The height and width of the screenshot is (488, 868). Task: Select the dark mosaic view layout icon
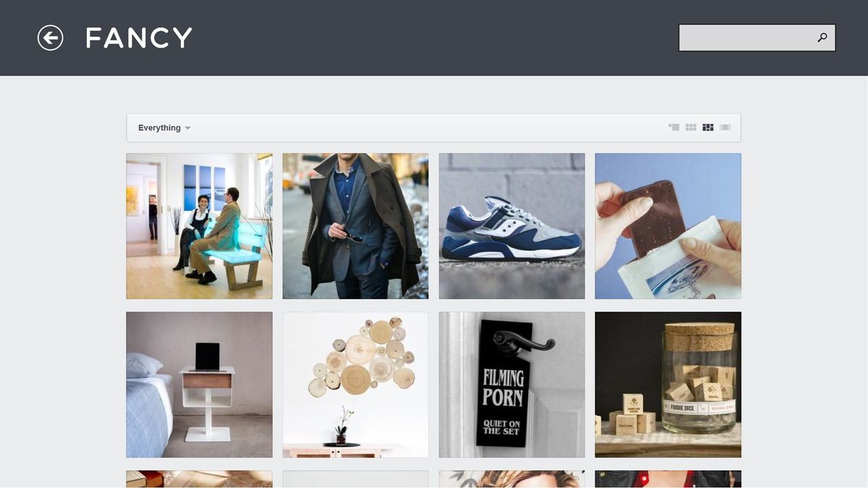pyautogui.click(x=708, y=127)
